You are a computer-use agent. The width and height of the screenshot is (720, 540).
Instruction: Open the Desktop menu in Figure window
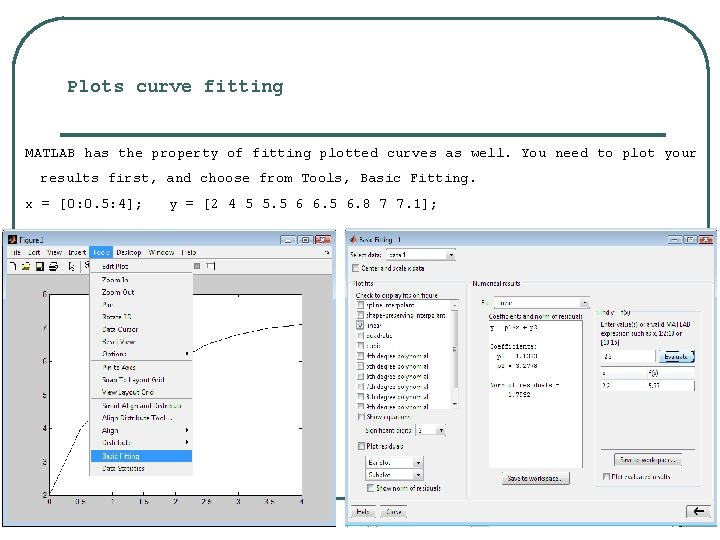coord(129,252)
